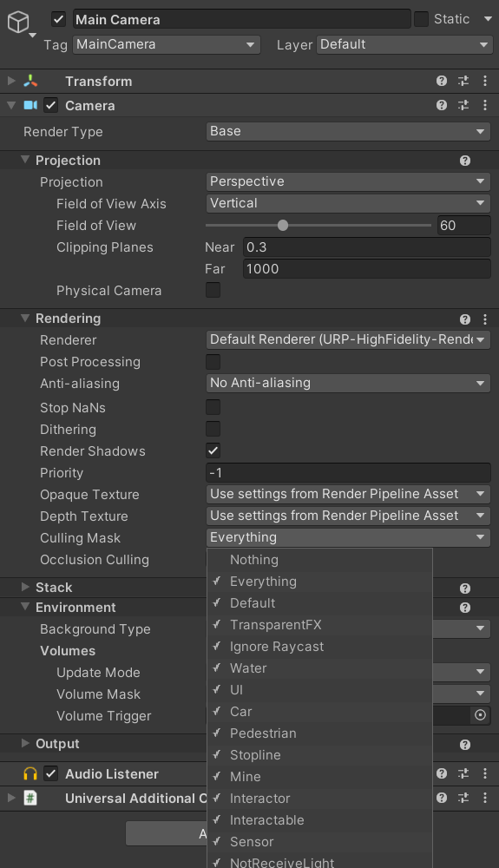
Task: Open Camera component help reference
Action: pyautogui.click(x=442, y=105)
